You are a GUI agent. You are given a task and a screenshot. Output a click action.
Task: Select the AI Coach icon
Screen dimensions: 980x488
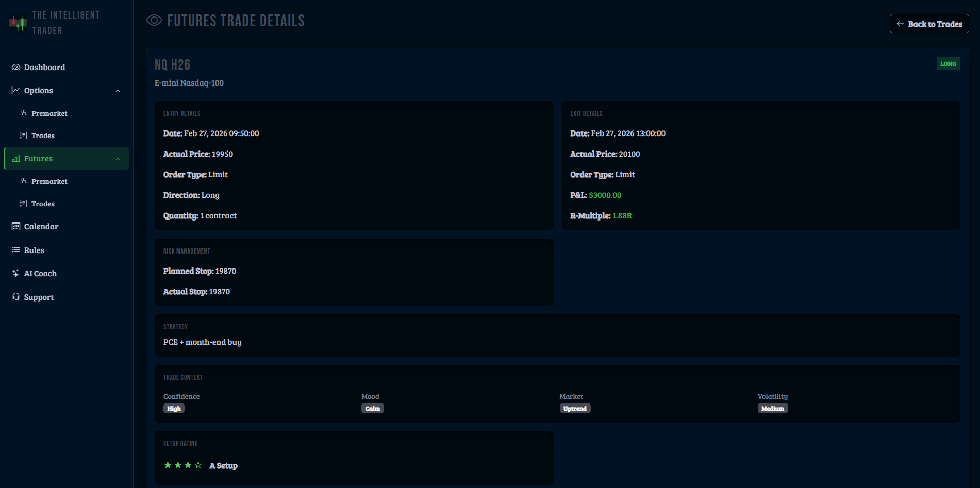[x=16, y=273]
